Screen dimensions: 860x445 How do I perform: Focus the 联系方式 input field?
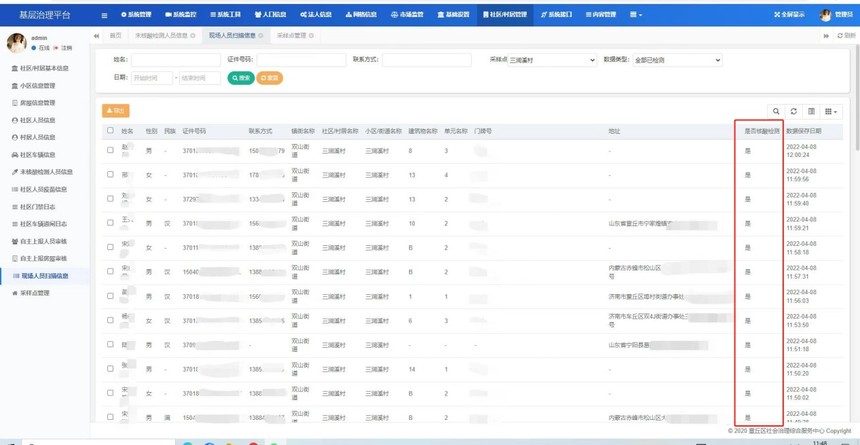[x=427, y=60]
